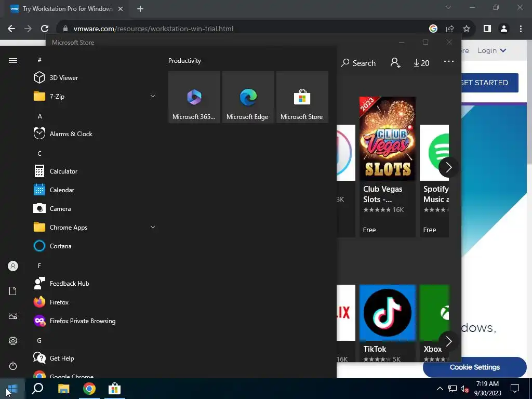Jump to the F letter header
The height and width of the screenshot is (399, 532).
pyautogui.click(x=39, y=265)
